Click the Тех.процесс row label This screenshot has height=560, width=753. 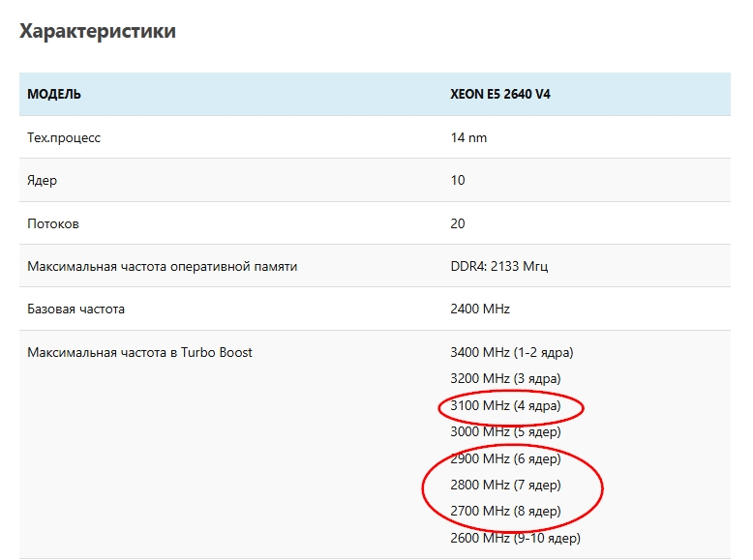64,137
